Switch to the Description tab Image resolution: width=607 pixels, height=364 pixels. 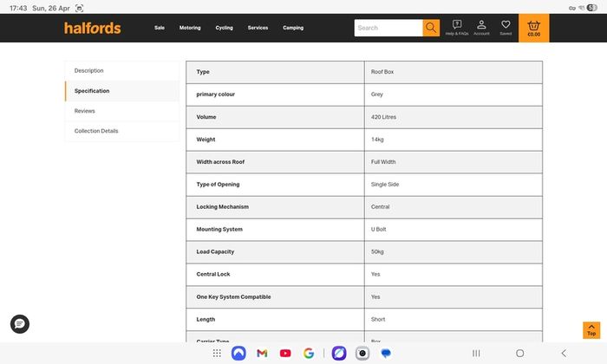pos(122,71)
